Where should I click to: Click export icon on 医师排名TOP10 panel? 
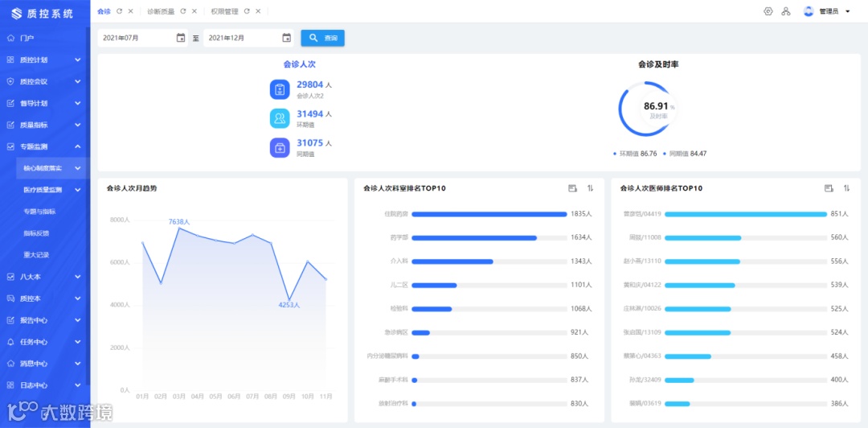[x=829, y=188]
